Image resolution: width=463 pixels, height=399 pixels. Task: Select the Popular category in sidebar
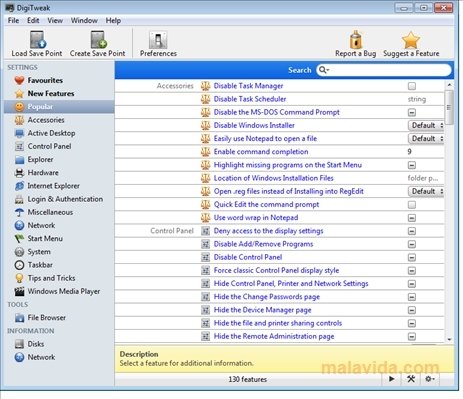tap(59, 107)
